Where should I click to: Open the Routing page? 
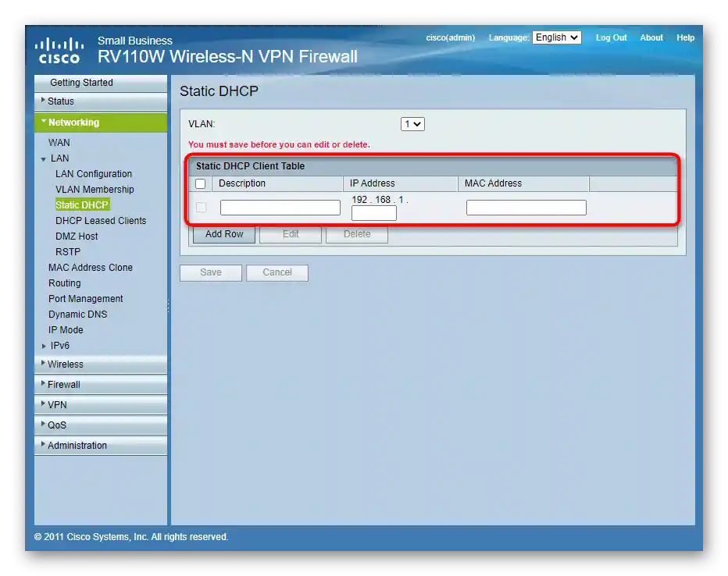[65, 283]
